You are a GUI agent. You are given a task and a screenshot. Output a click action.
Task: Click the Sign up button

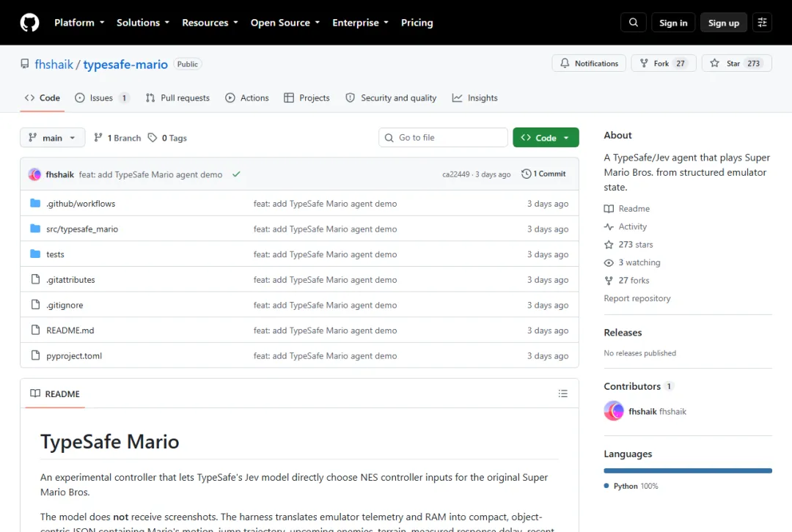723,23
